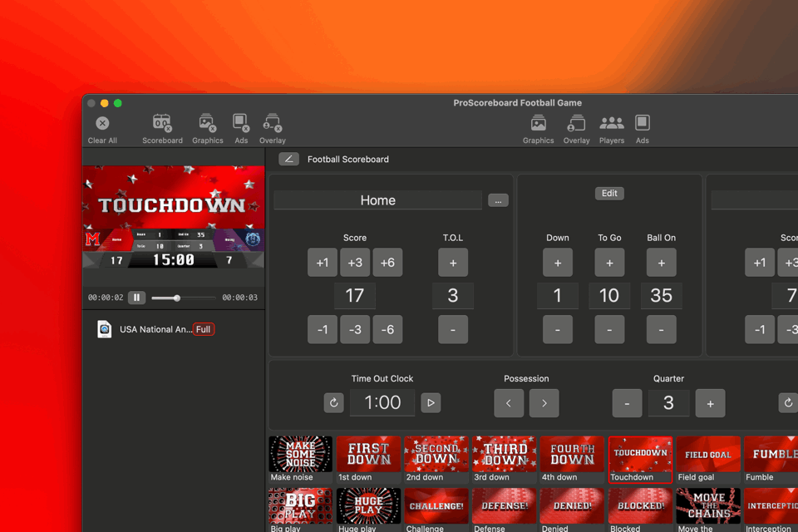The image size is (798, 532).
Task: Open the right-side Overlay panel icon
Action: (576, 124)
